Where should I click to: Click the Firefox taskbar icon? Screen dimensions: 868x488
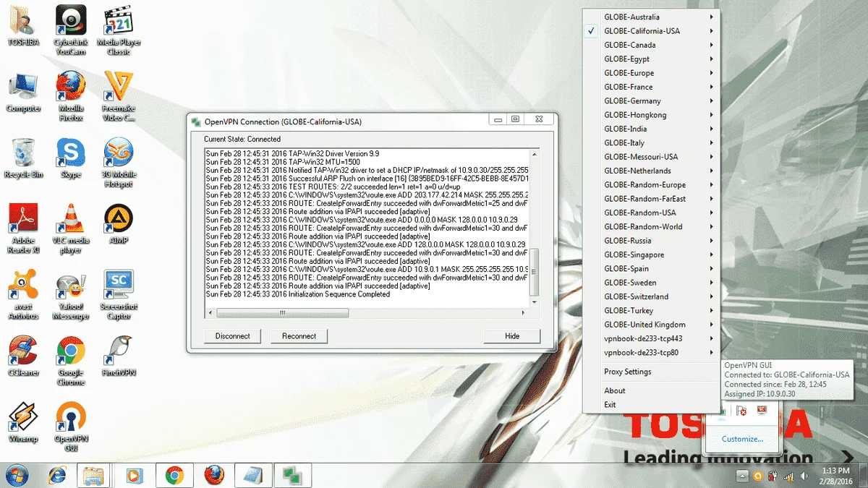[213, 475]
